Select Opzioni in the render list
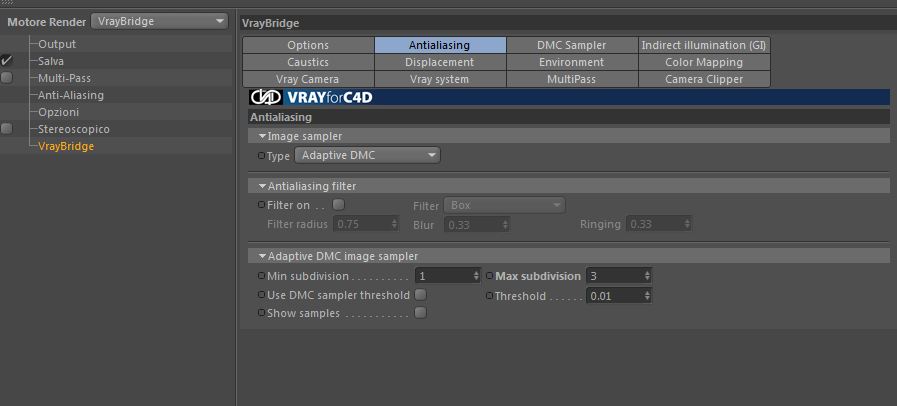This screenshot has width=897, height=406. coord(58,112)
